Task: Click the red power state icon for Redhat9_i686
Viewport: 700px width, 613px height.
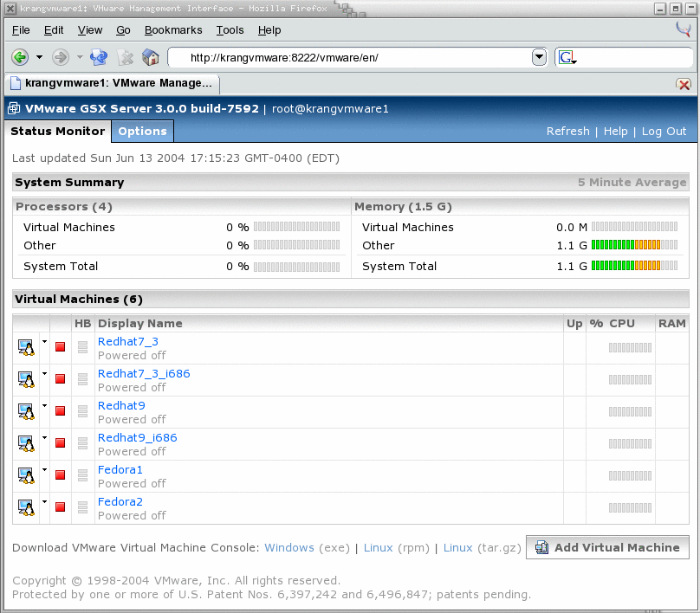Action: [61, 443]
